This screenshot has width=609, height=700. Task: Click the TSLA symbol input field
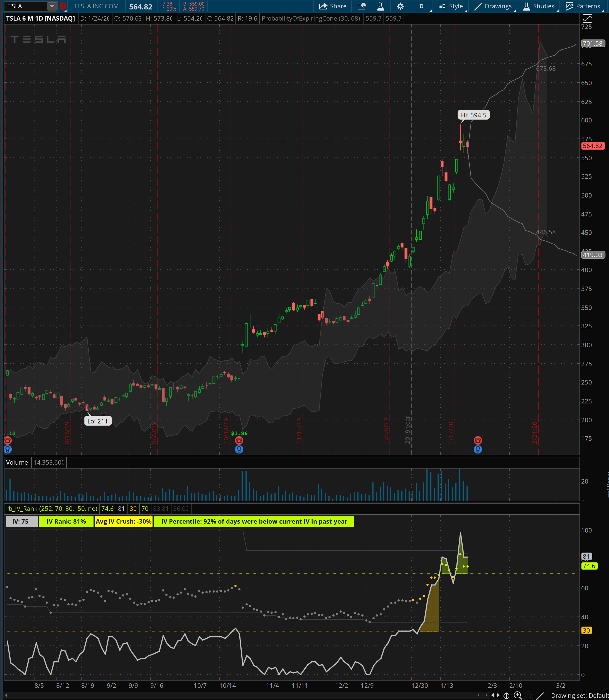point(26,6)
